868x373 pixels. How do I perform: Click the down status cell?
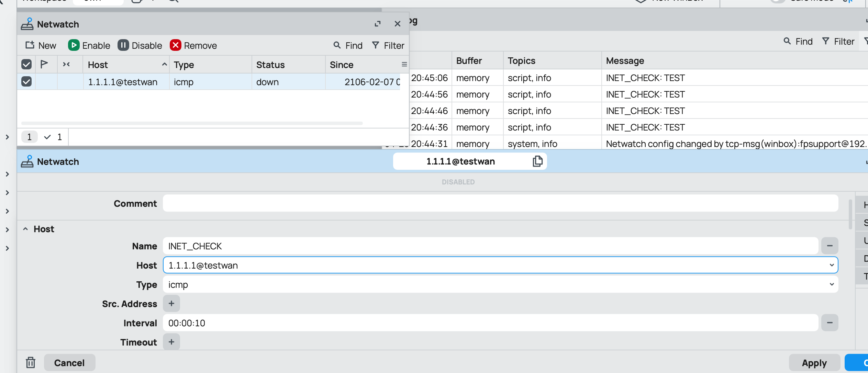(288, 82)
